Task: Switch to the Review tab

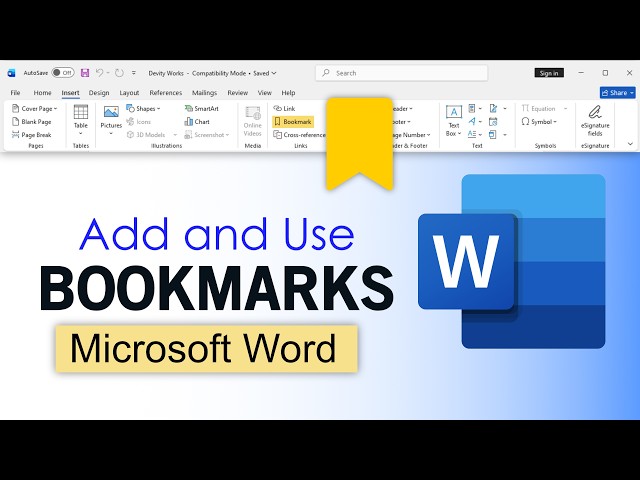Action: pyautogui.click(x=238, y=93)
